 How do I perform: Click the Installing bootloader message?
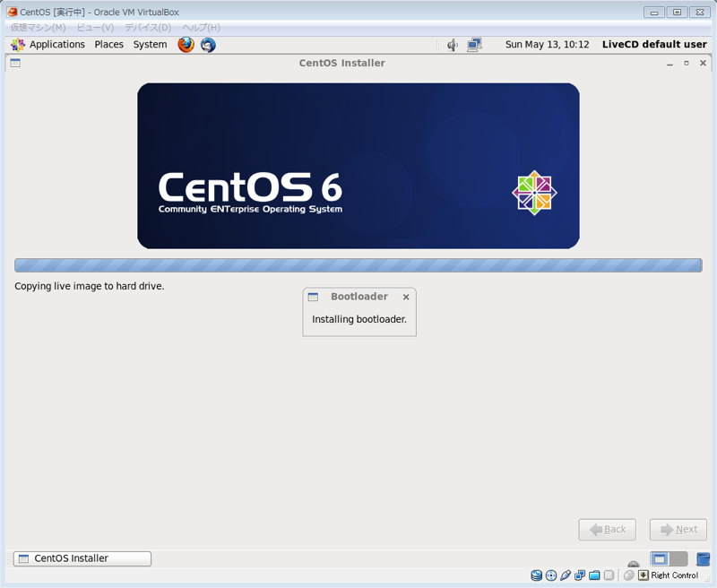click(359, 319)
